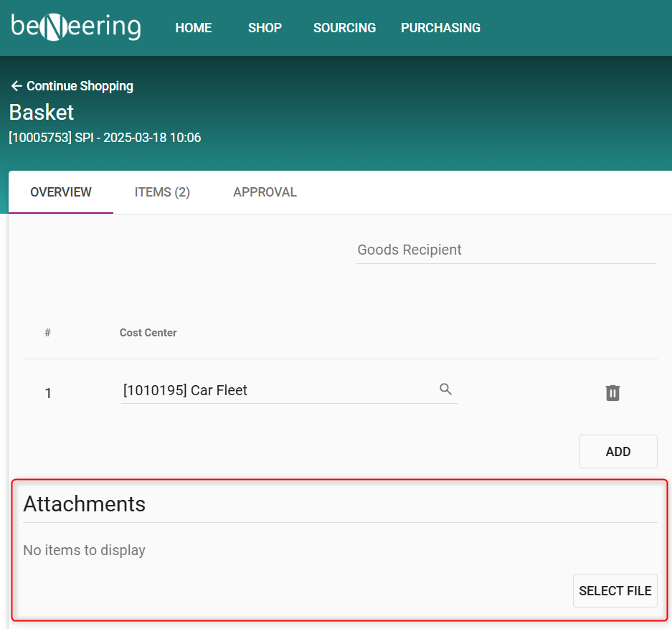Open the cost center search magnifier
This screenshot has width=672, height=629.
[445, 389]
